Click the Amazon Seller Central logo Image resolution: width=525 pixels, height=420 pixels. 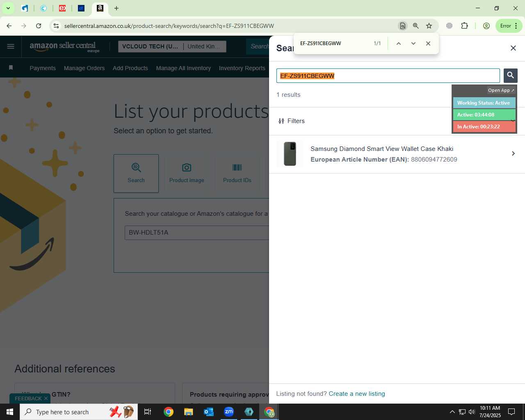(x=64, y=47)
